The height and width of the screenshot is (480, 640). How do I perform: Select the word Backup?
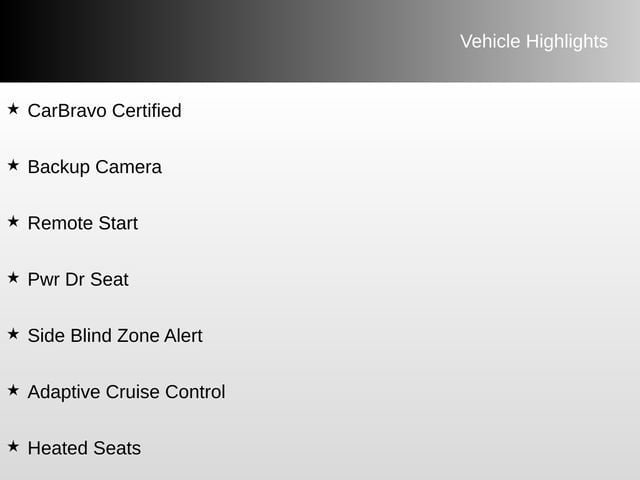point(58,167)
